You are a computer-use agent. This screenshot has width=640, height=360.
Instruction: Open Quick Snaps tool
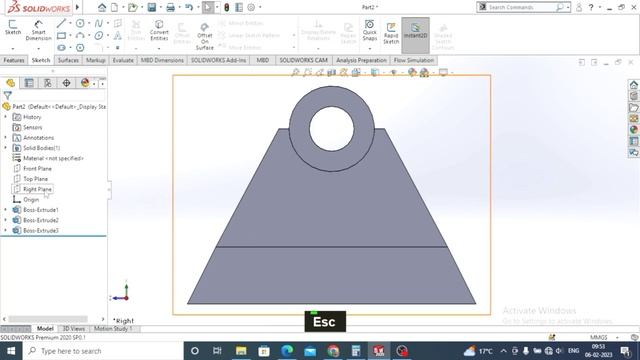(x=369, y=30)
